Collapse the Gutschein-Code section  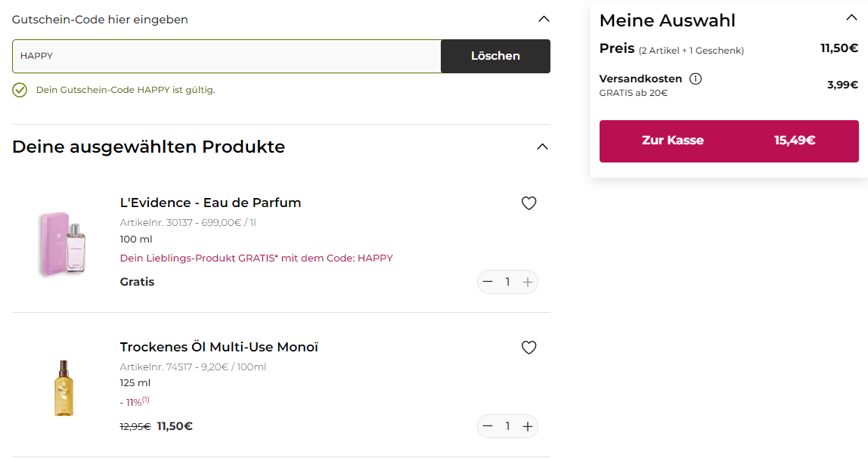(x=544, y=20)
